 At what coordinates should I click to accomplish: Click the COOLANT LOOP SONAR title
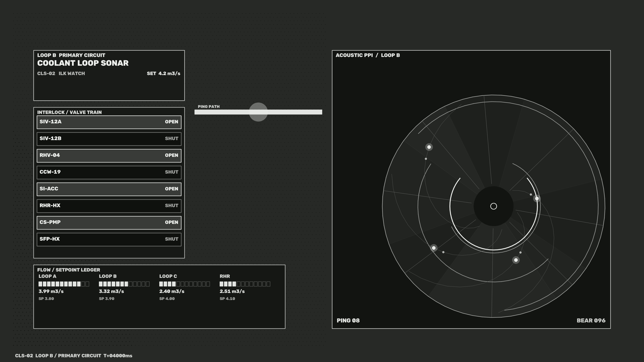point(83,63)
